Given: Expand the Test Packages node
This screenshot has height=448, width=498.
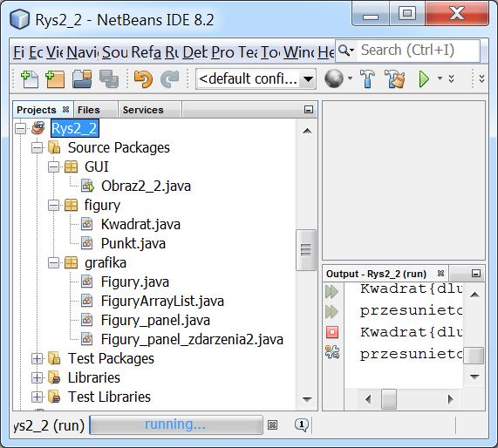Looking at the screenshot, I should coord(38,359).
